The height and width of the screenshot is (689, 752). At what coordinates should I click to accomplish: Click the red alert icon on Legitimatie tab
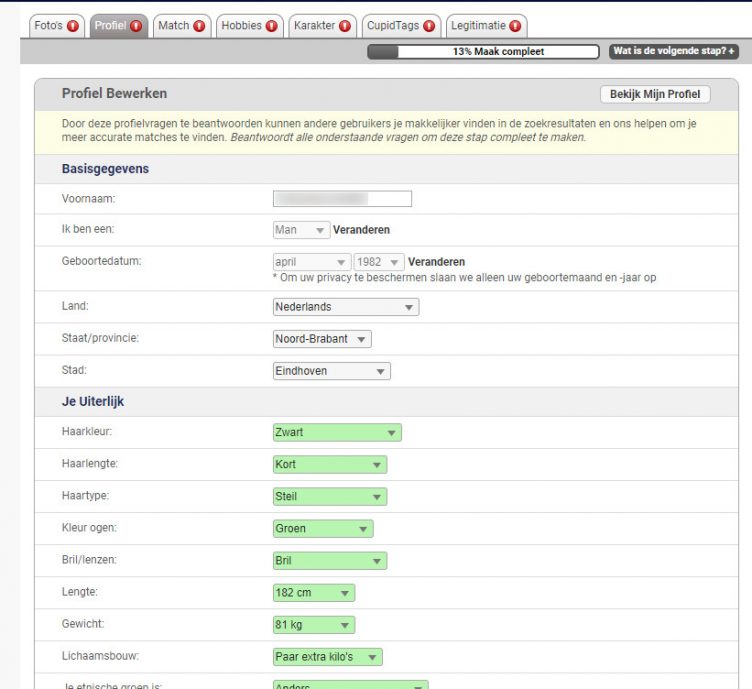pyautogui.click(x=515, y=26)
